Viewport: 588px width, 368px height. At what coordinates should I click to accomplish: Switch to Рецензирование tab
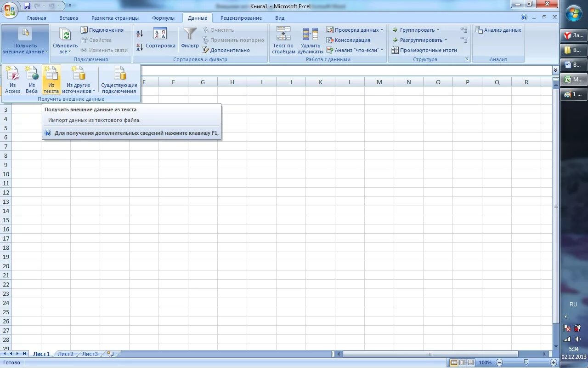tap(241, 18)
